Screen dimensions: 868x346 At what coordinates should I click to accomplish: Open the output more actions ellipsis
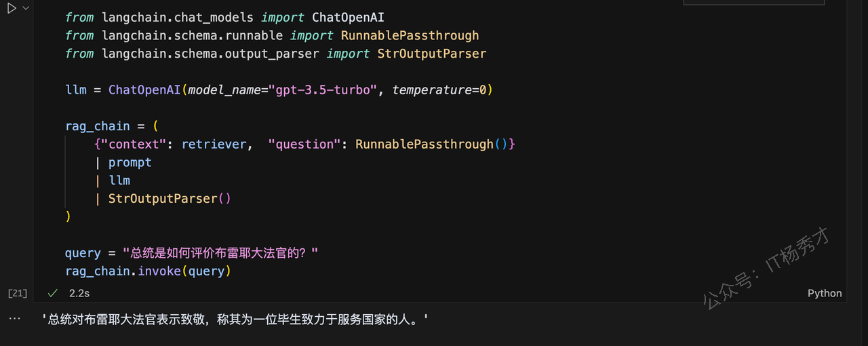[16, 319]
